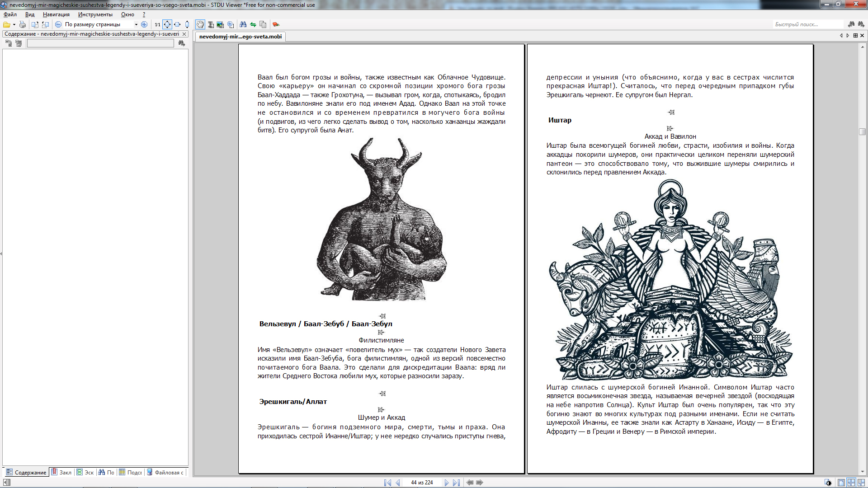
Task: Toggle the fit page width mode
Action: [x=177, y=24]
